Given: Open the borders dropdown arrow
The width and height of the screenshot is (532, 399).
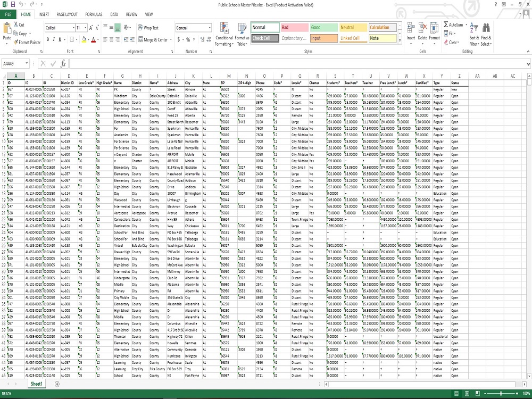Looking at the screenshot, I should click(x=77, y=40).
